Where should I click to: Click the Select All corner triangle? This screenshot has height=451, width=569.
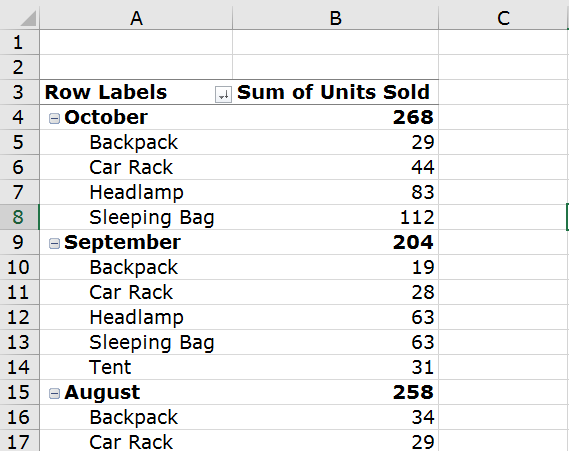pyautogui.click(x=28, y=18)
